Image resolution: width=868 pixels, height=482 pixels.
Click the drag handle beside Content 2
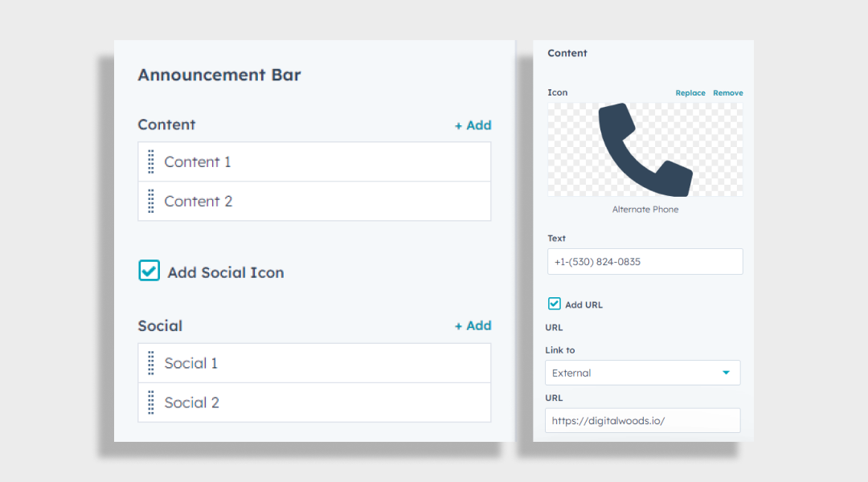150,201
